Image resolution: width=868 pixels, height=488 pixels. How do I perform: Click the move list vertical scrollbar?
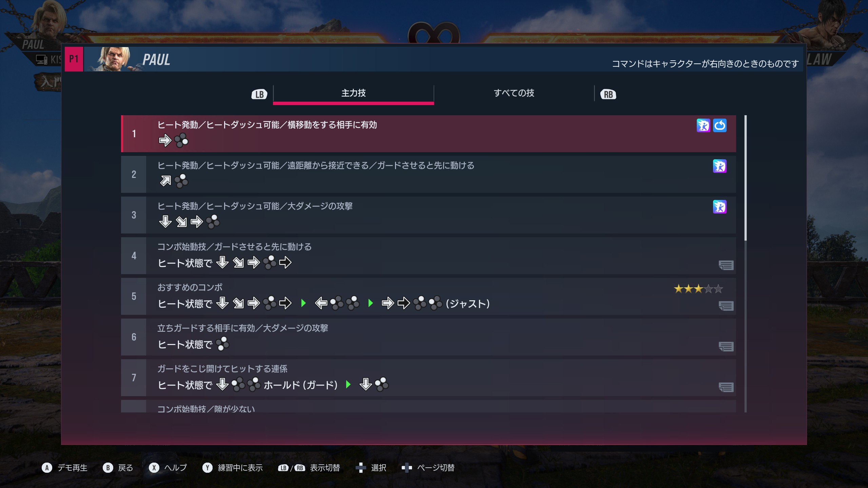point(745,264)
